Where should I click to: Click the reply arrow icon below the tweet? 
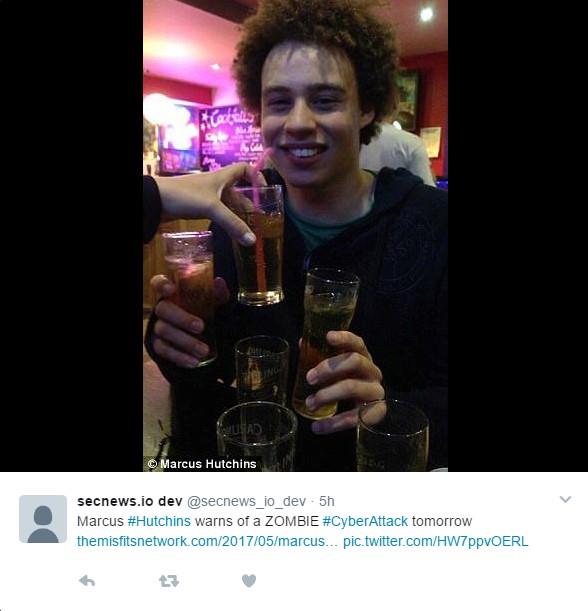[87, 581]
